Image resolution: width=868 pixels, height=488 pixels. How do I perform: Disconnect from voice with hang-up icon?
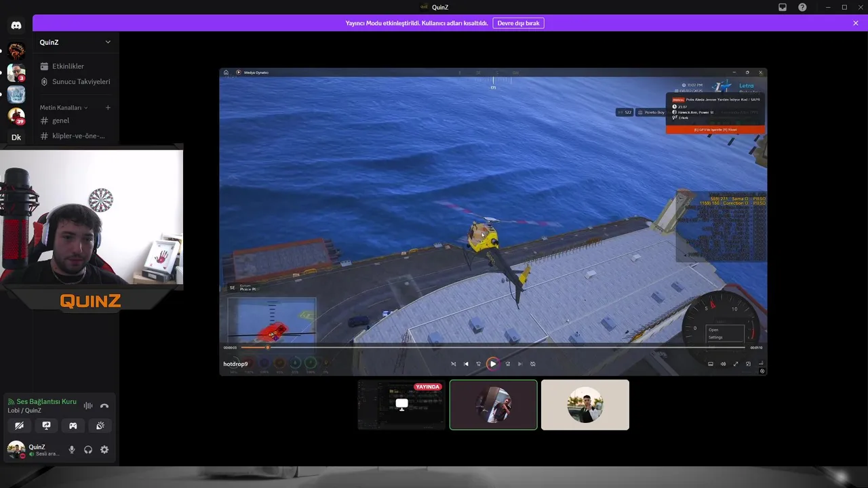pyautogui.click(x=104, y=406)
